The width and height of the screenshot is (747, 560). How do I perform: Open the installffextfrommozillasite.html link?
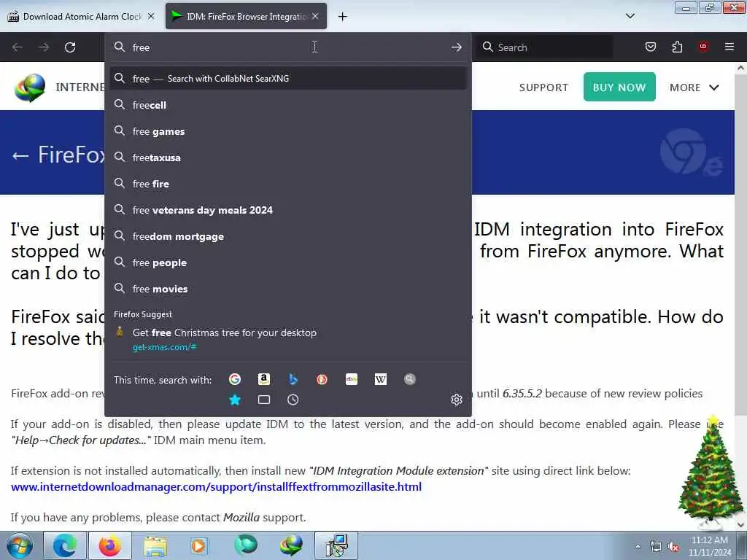pyautogui.click(x=216, y=486)
